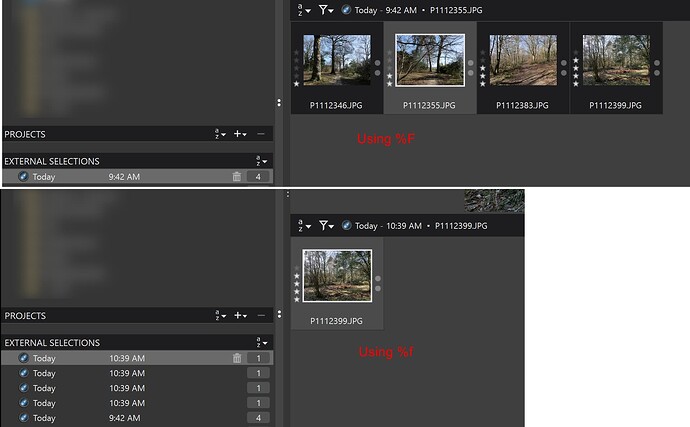This screenshot has height=427, width=690.
Task: Open the add project plus menu in upper PROJECTS header
Action: point(240,134)
